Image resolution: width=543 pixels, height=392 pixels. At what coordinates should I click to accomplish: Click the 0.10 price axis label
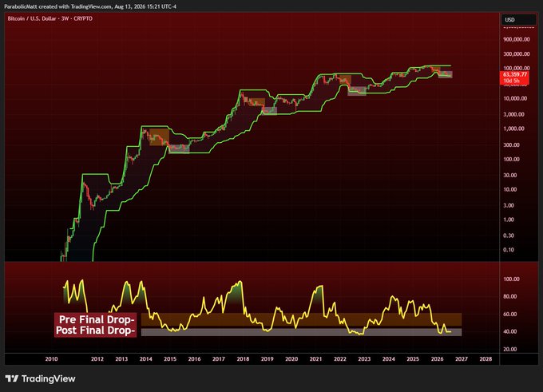pos(509,250)
